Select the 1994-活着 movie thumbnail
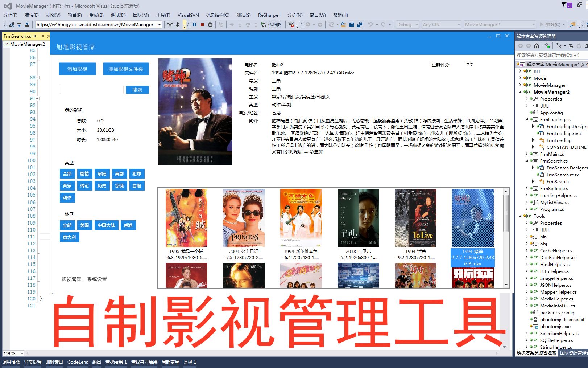 point(415,224)
